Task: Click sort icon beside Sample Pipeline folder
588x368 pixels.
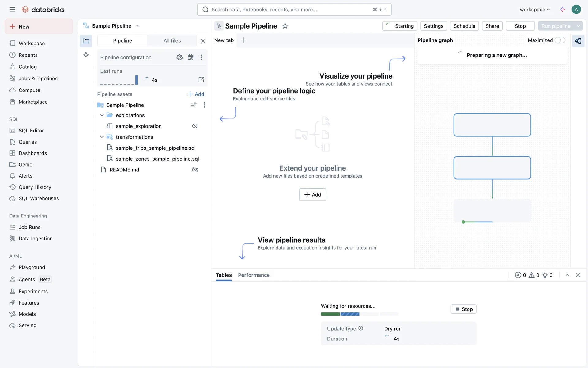Action: (x=193, y=105)
